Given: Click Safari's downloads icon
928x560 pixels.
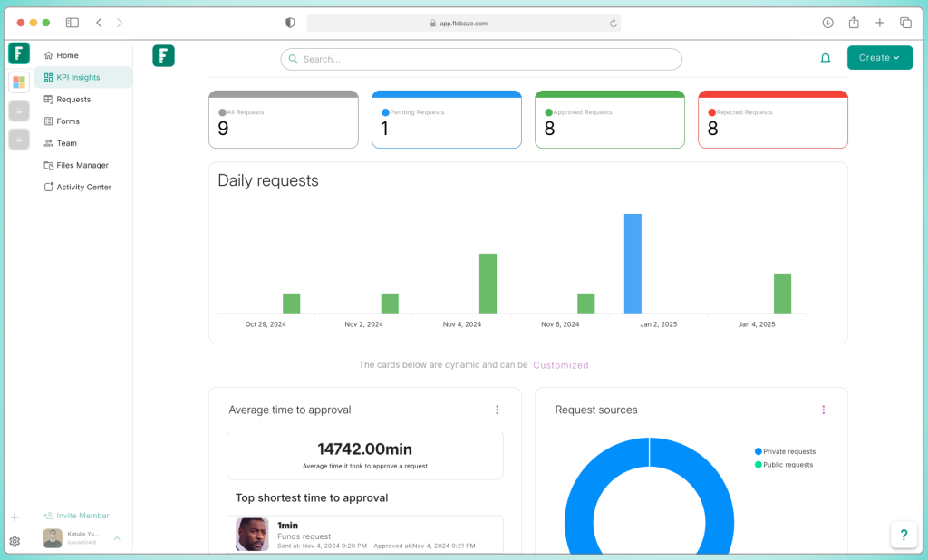Looking at the screenshot, I should coord(827,23).
